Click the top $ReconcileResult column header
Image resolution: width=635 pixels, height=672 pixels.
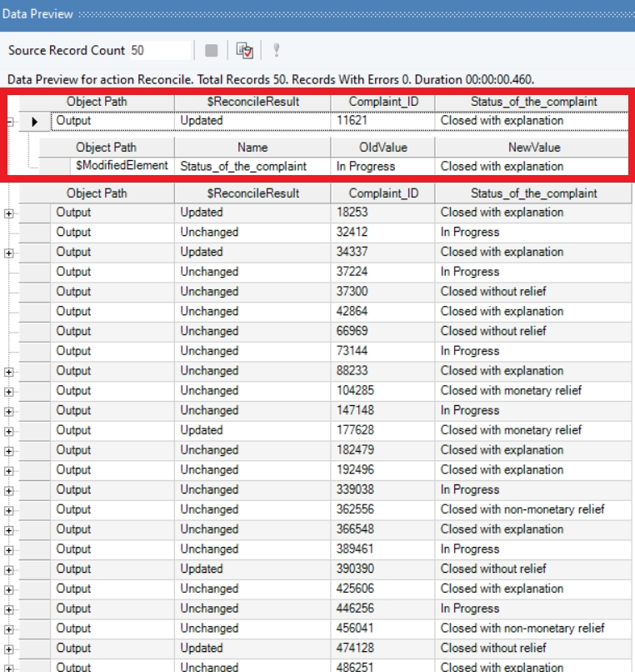coord(252,102)
